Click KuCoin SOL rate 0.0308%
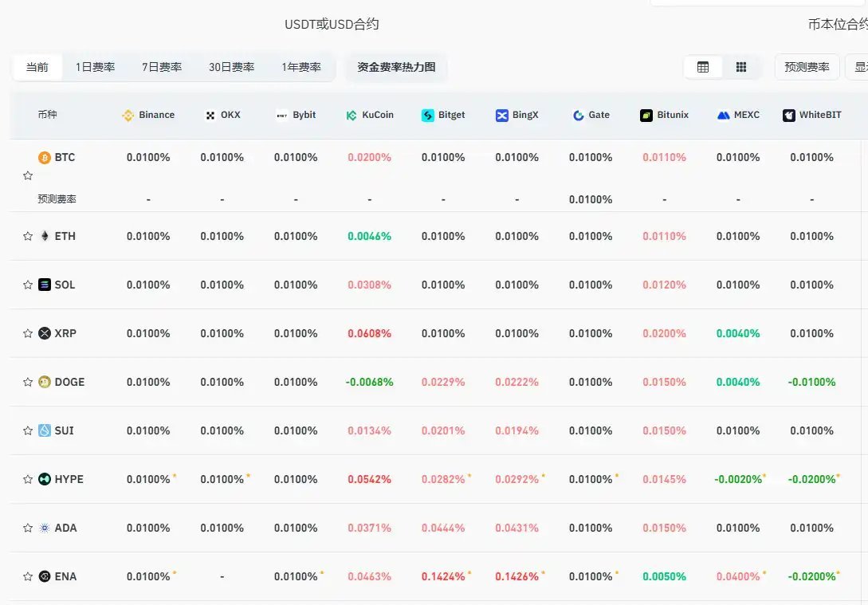The image size is (868, 605). pyautogui.click(x=369, y=285)
